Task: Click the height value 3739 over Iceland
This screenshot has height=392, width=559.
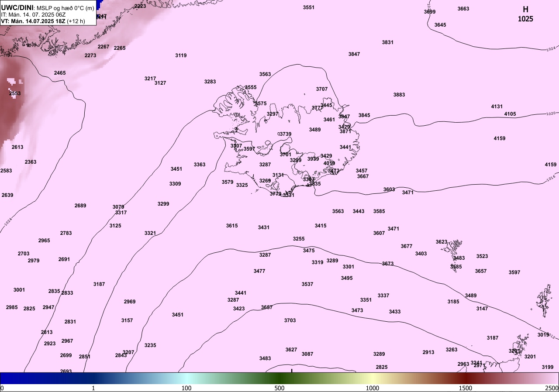Action: 286,134
